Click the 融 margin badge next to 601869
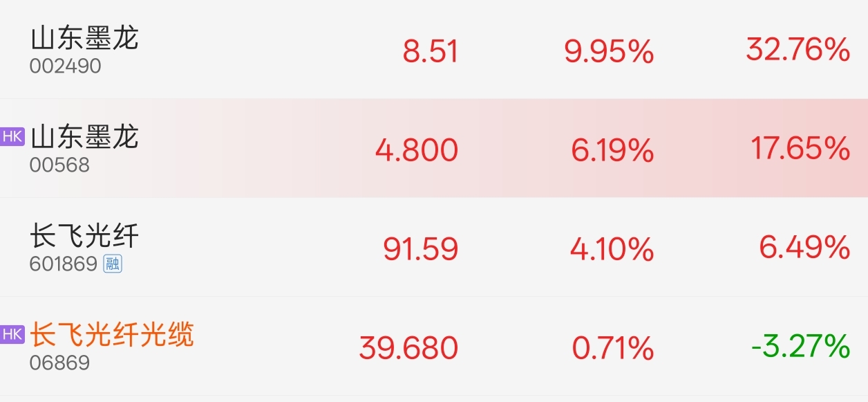This screenshot has height=402, width=868. pos(113,264)
